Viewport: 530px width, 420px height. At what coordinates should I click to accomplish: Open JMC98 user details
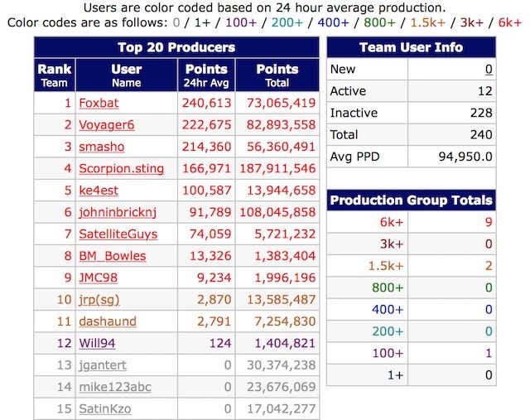[99, 278]
